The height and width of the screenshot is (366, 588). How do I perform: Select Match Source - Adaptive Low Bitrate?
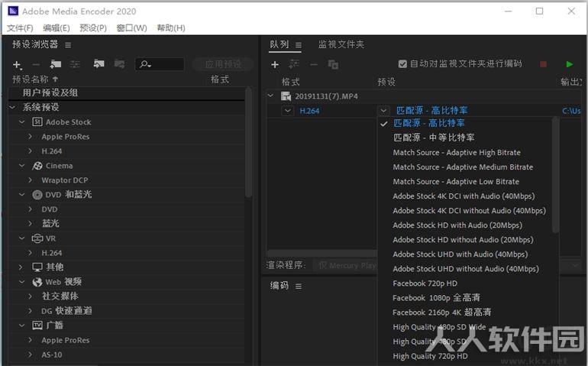[x=456, y=182]
